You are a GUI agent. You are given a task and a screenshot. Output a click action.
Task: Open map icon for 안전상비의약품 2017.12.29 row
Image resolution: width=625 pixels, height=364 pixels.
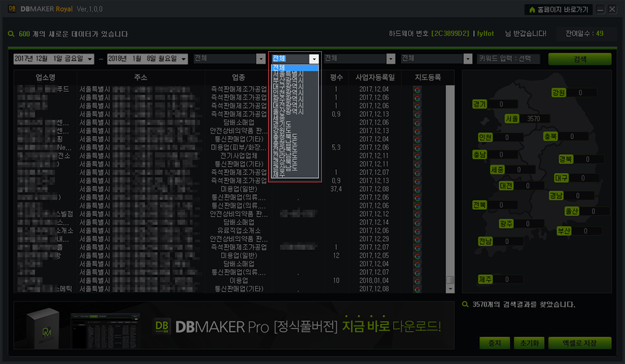pyautogui.click(x=417, y=239)
